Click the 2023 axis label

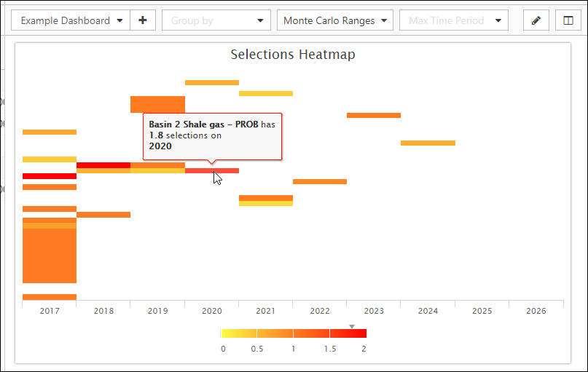[374, 311]
